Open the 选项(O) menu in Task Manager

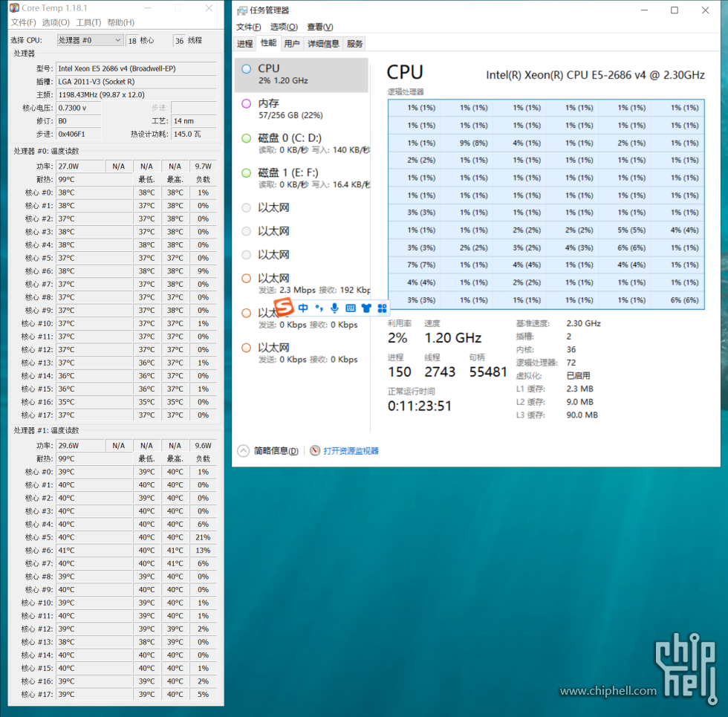click(x=284, y=27)
